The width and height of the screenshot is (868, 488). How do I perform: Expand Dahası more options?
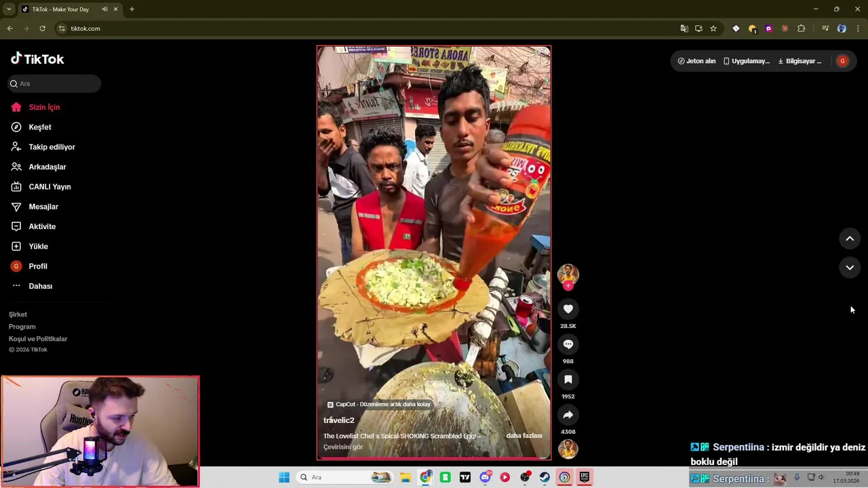(32, 286)
